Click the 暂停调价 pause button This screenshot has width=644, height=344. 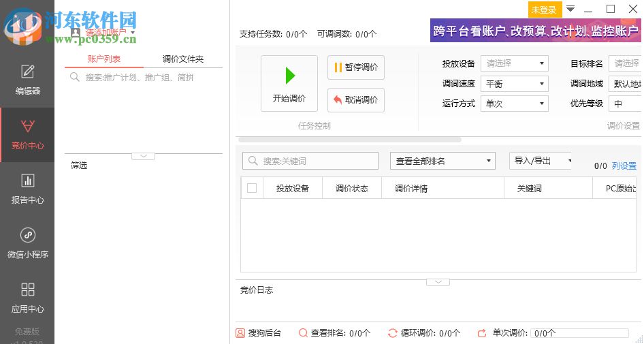355,67
